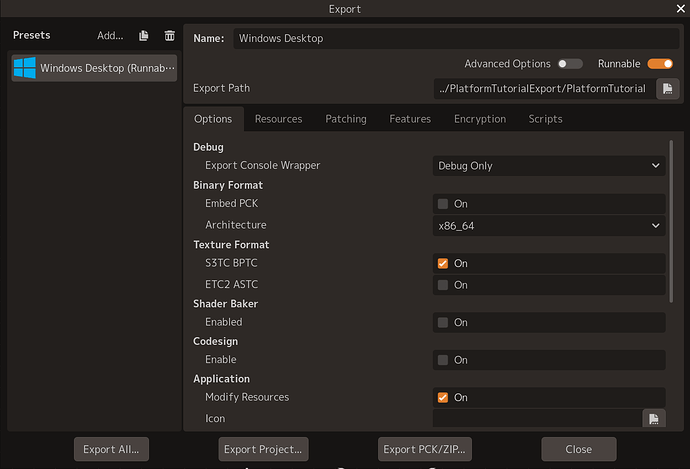The width and height of the screenshot is (690, 469).
Task: Click the Codesign section header
Action: point(215,341)
